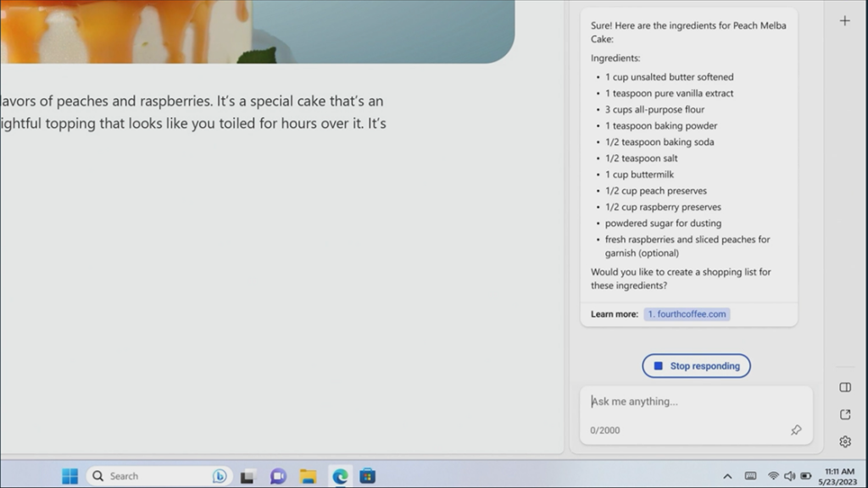Click Stop responding button
This screenshot has height=488, width=868.
pyautogui.click(x=697, y=366)
